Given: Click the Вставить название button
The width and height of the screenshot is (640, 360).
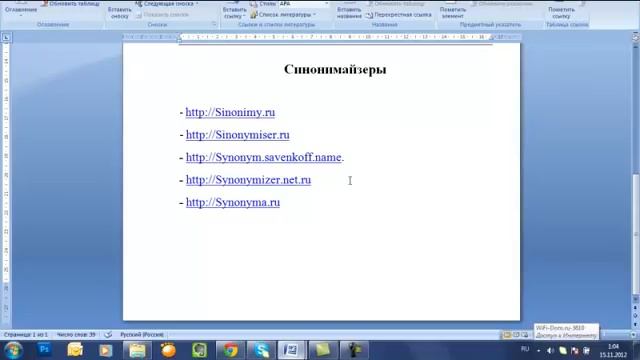Looking at the screenshot, I should 349,12.
